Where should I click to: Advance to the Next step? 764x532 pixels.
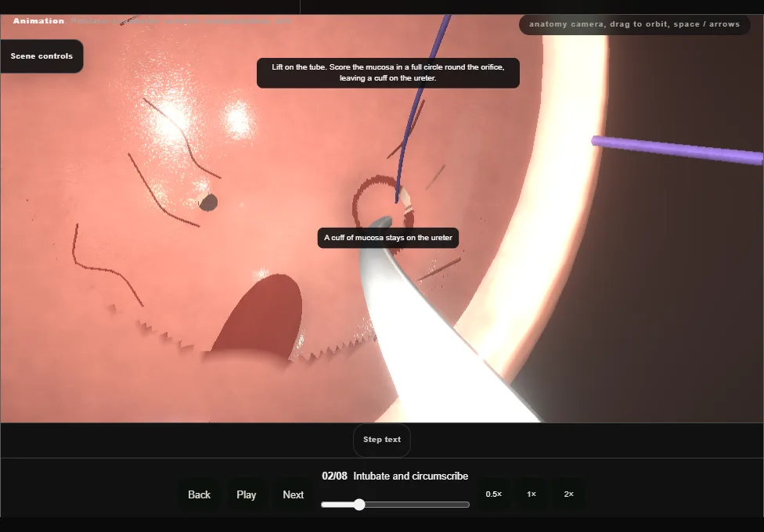[x=294, y=494]
